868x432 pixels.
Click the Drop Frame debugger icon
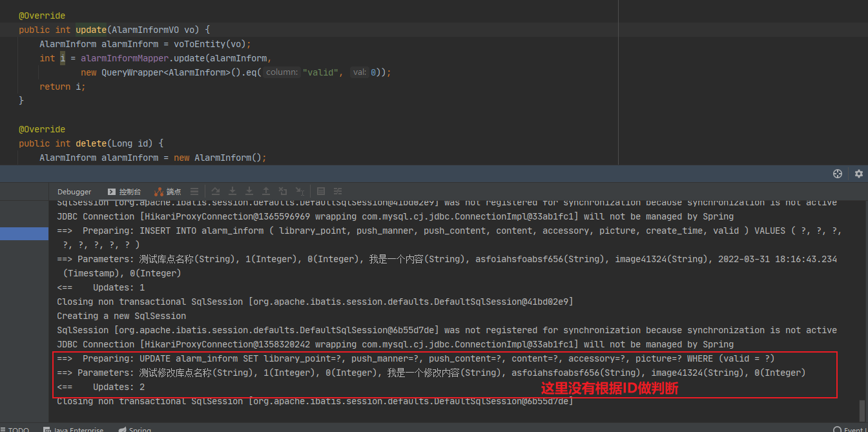(283, 192)
